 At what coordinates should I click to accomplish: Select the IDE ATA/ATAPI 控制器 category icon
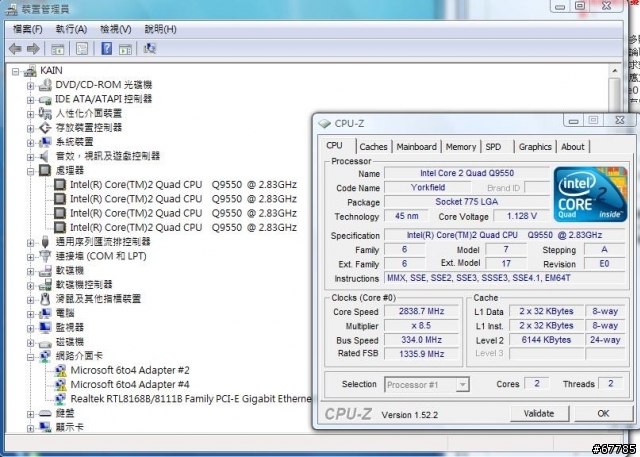coord(45,100)
